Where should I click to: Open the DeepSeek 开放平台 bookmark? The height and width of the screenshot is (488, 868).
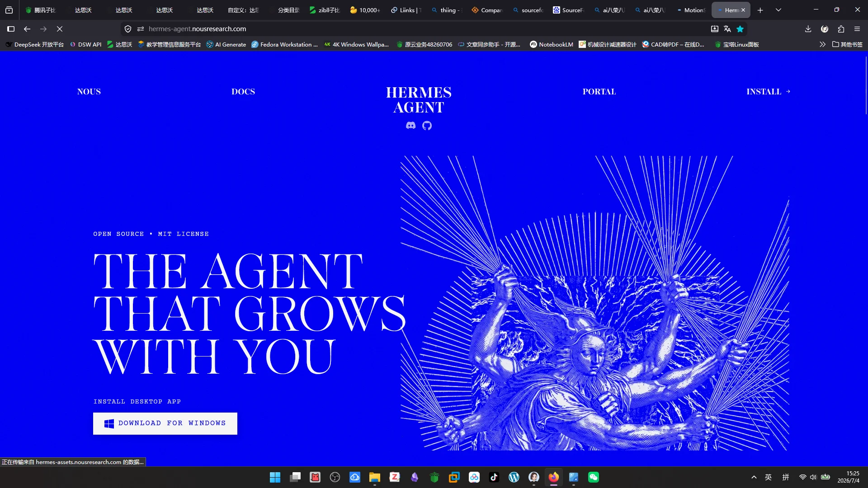pyautogui.click(x=35, y=44)
